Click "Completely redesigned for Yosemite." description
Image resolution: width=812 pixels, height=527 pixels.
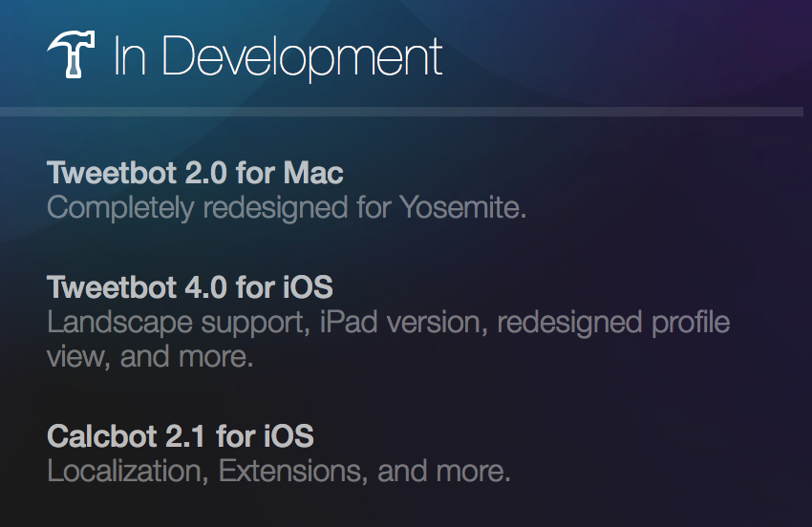coord(287,207)
